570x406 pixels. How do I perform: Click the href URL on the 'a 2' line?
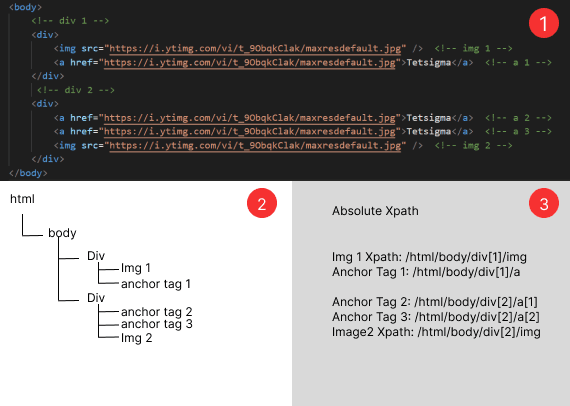pos(250,118)
